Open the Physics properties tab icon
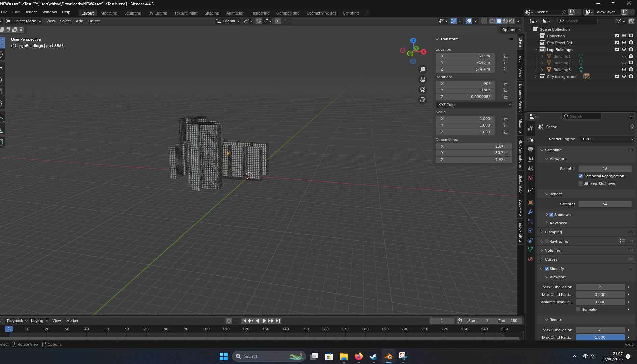The image size is (637, 364). point(530,231)
